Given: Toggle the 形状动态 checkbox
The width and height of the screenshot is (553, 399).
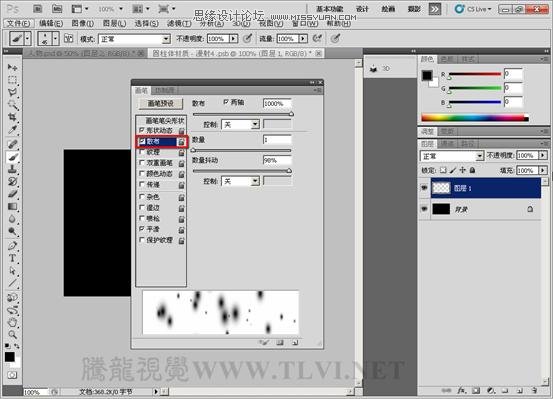Looking at the screenshot, I should tap(142, 130).
